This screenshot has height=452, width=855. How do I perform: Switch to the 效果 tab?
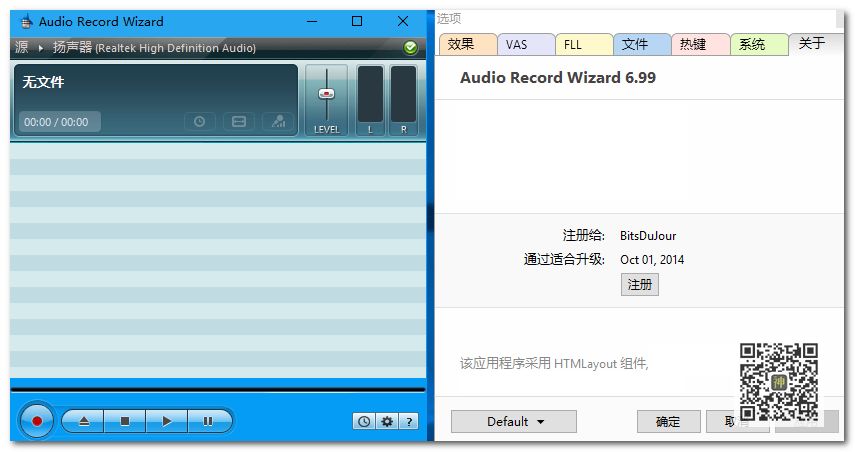(x=468, y=44)
